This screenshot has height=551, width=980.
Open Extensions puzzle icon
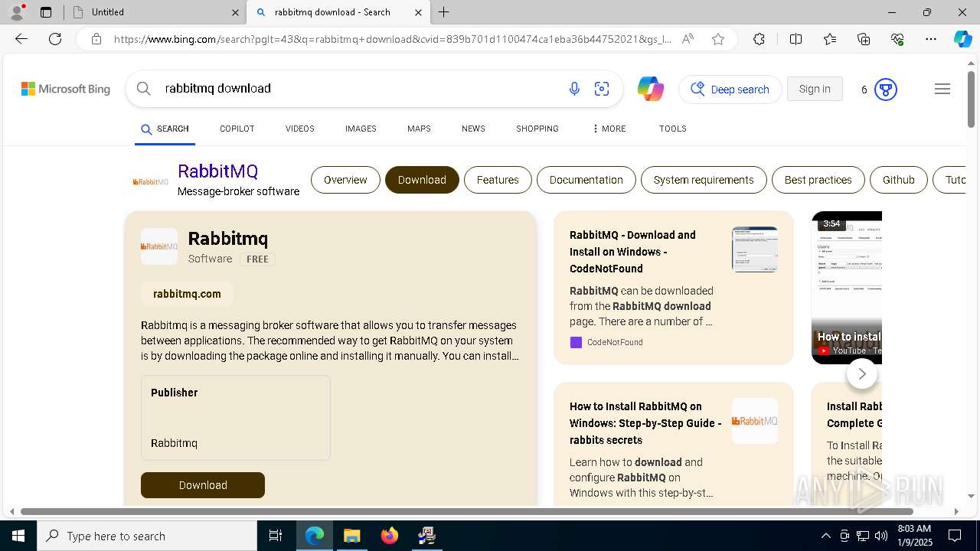pyautogui.click(x=759, y=39)
